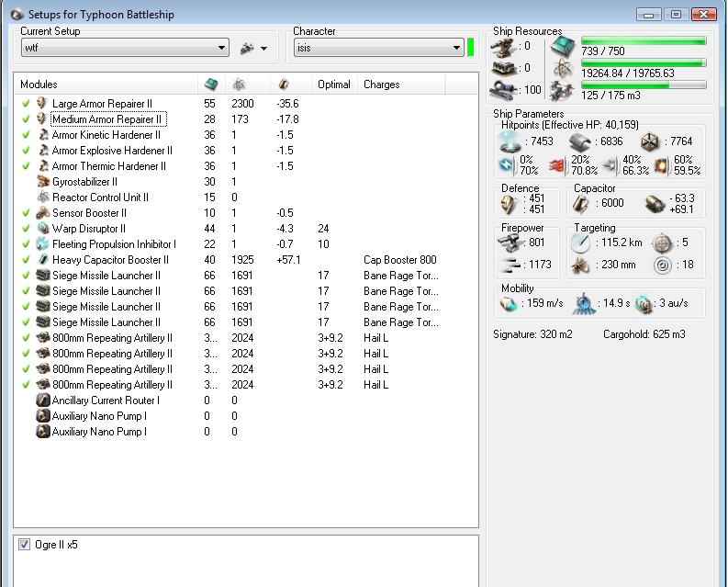Image resolution: width=728 pixels, height=587 pixels.
Task: Click the Warp Disruptor II icon
Action: [x=43, y=228]
